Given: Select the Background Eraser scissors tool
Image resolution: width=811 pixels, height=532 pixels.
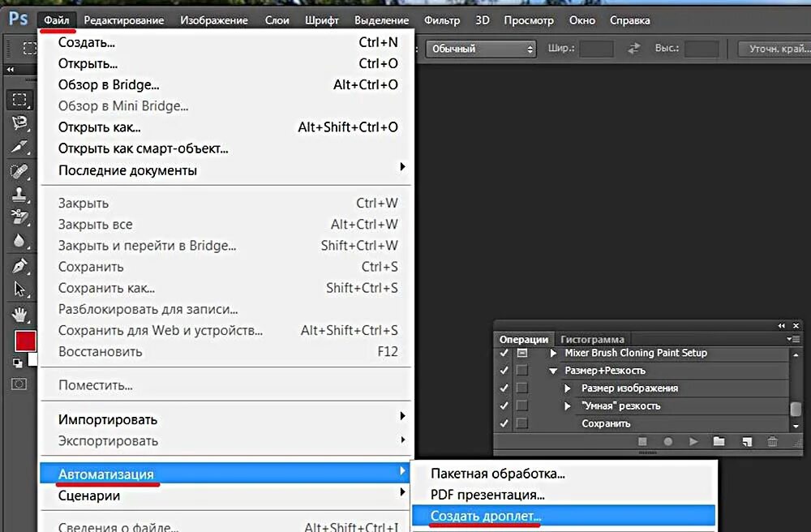Looking at the screenshot, I should click(x=19, y=217).
